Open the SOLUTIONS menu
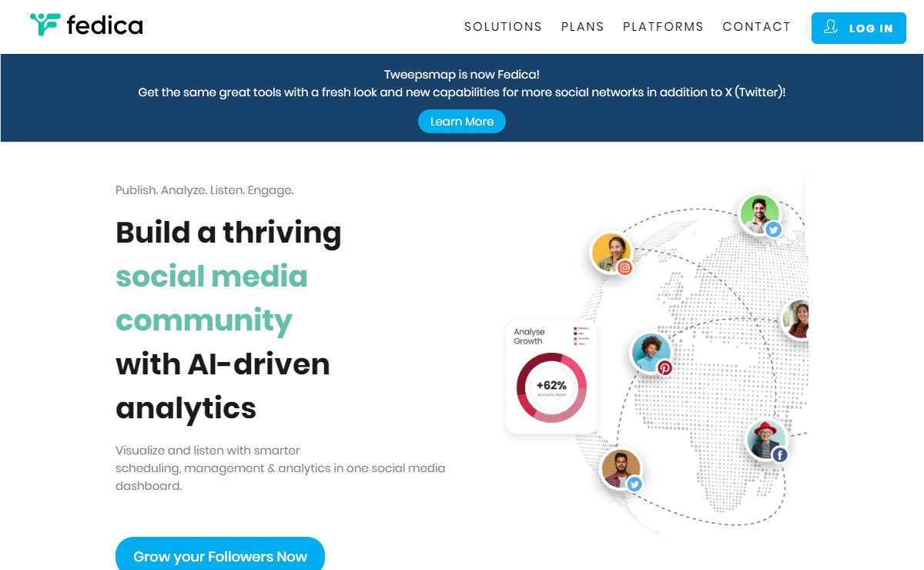Image resolution: width=924 pixels, height=570 pixels. (503, 27)
